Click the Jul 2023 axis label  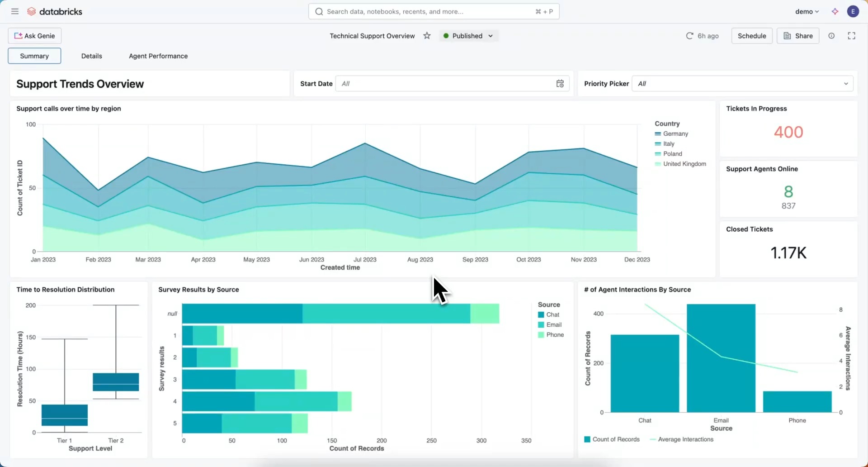pyautogui.click(x=365, y=259)
